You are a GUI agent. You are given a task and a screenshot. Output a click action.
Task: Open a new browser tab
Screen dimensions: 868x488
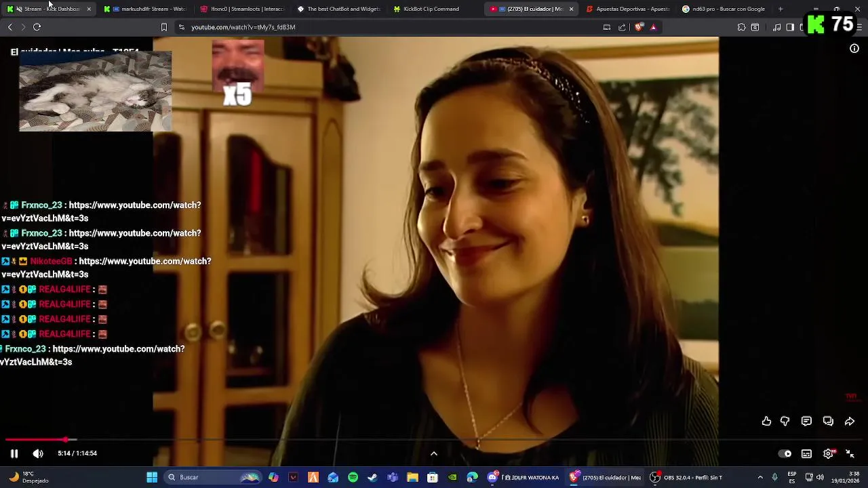[781, 9]
